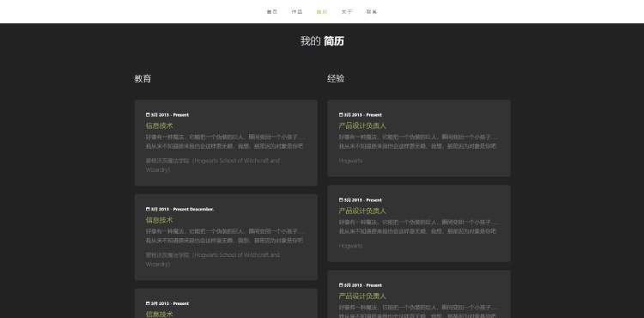Open 产品设计负责人 title in second 经验 card
Image resolution: width=644 pixels, height=318 pixels.
click(362, 211)
